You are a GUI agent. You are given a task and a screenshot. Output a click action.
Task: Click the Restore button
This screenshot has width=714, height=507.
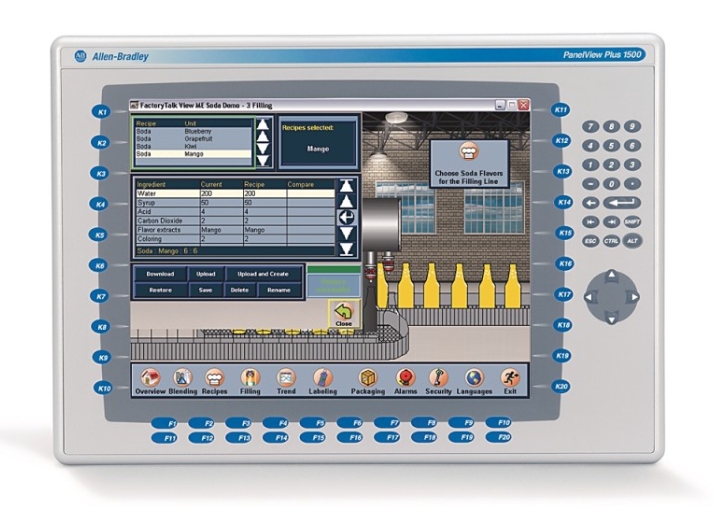coord(160,290)
